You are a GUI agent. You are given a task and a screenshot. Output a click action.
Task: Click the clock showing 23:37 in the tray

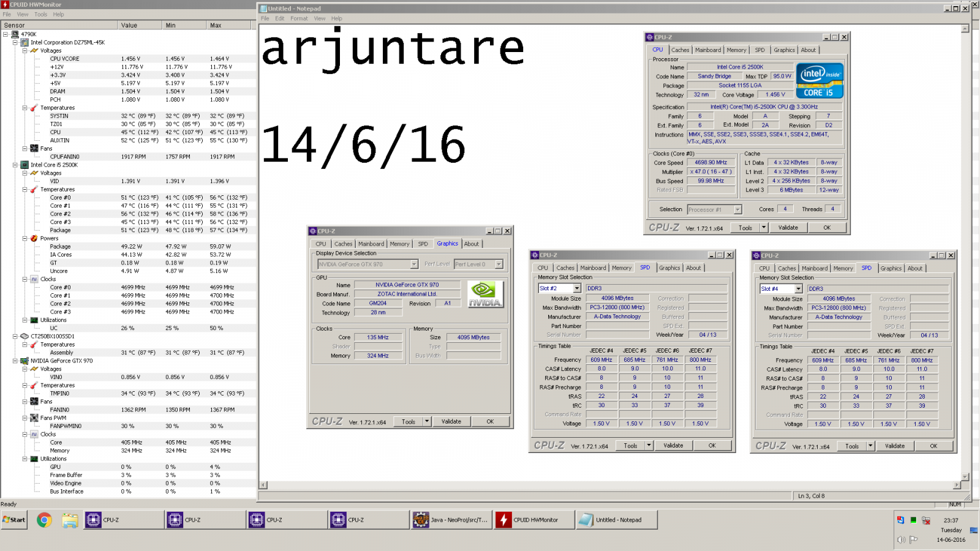point(951,520)
